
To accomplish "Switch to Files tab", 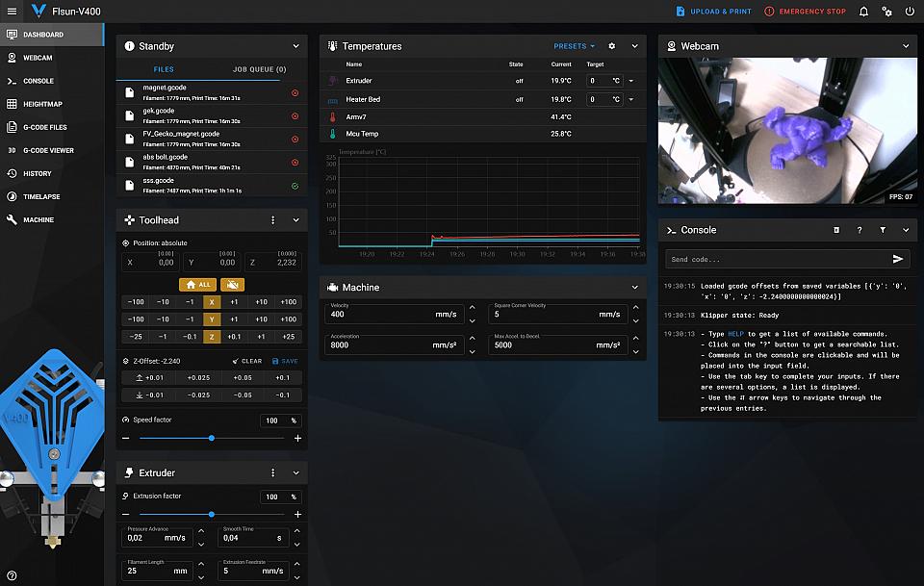I will [x=164, y=69].
